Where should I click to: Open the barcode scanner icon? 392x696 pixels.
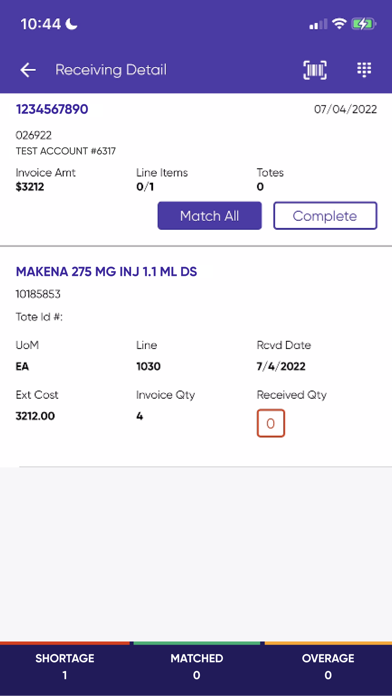315,70
